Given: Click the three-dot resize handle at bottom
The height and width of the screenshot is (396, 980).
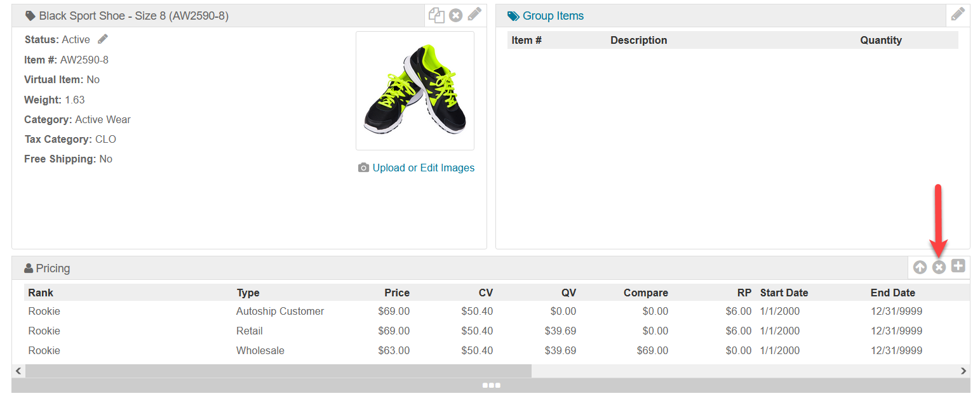Looking at the screenshot, I should (491, 385).
